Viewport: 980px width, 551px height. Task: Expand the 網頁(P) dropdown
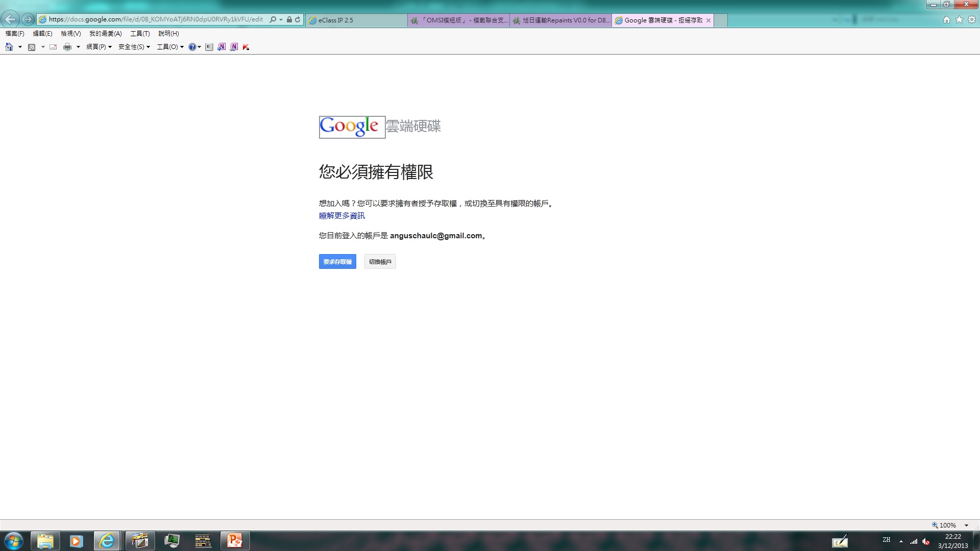(99, 47)
